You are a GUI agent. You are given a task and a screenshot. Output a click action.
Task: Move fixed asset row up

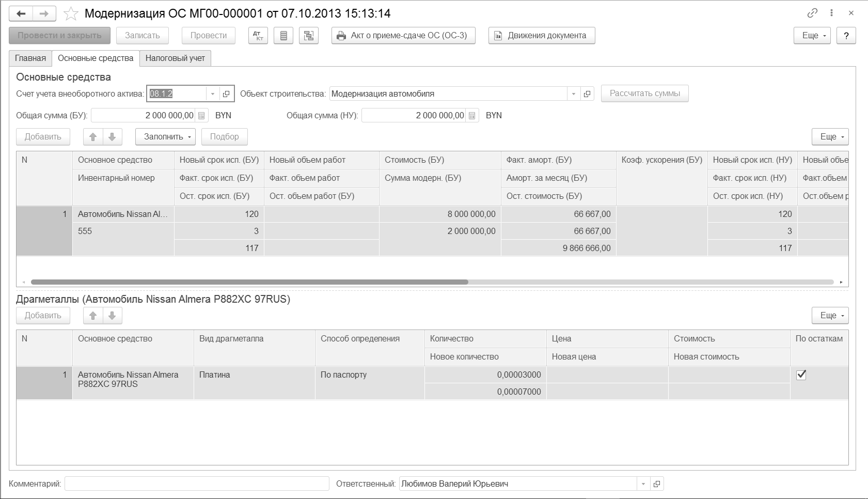(x=93, y=137)
